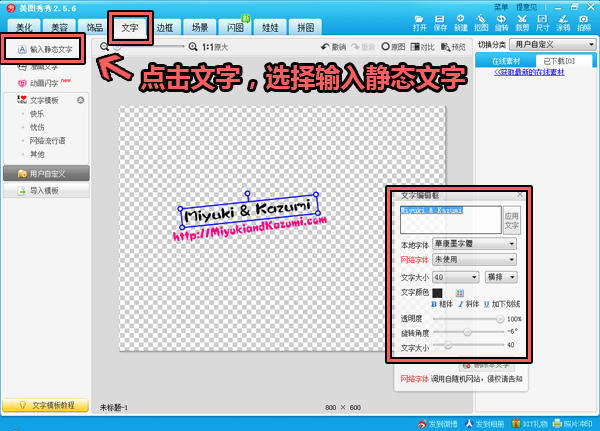Open the 尺寸 (Size) tool icon
The image size is (600, 431).
tap(542, 22)
